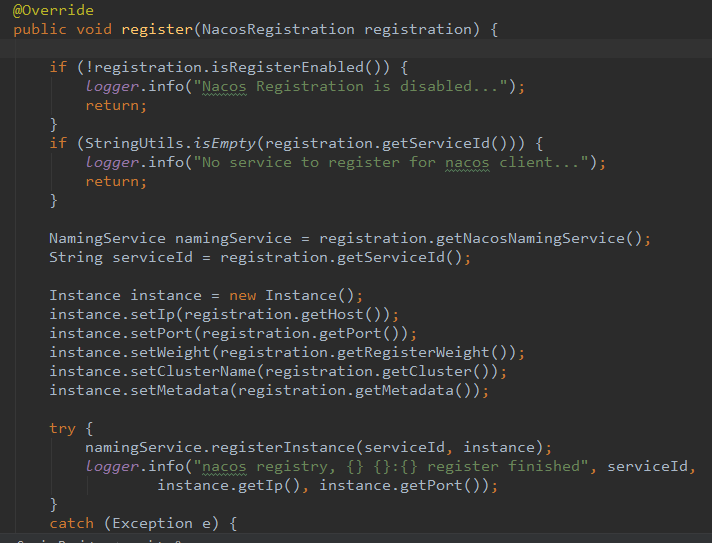Select the void return type keyword
This screenshot has height=543, width=712.
(94, 30)
